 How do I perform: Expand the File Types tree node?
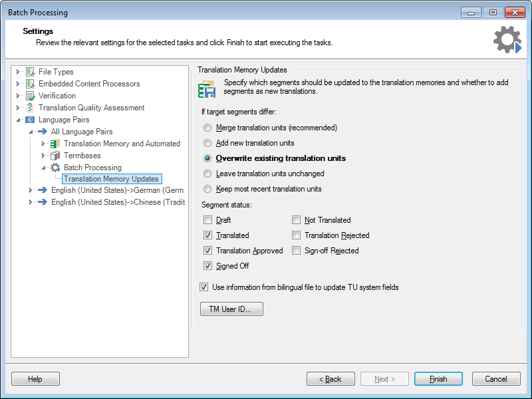point(18,72)
